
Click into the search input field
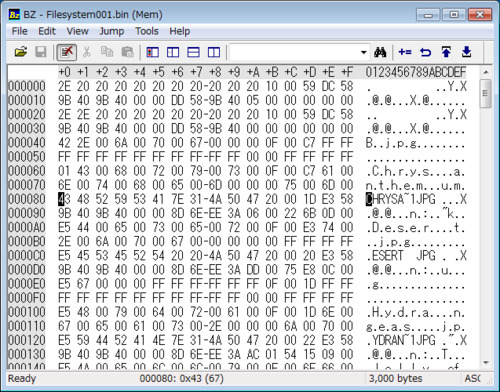click(x=295, y=52)
